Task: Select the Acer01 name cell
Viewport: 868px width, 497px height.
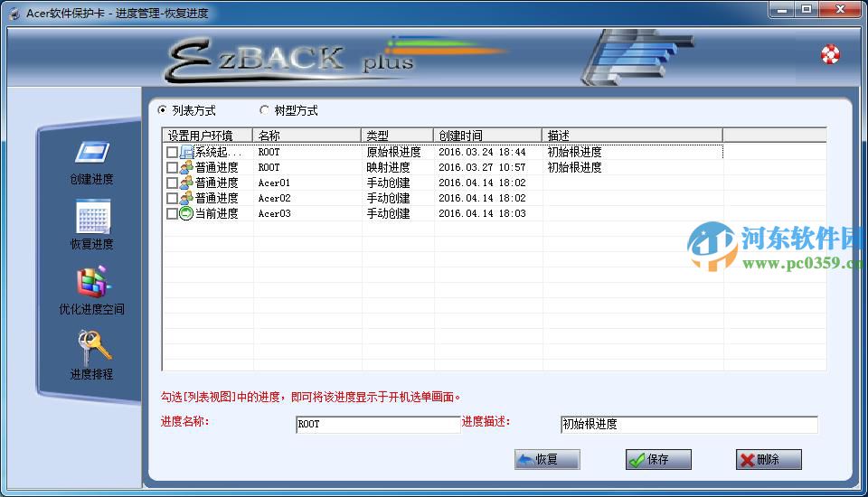Action: 274,183
